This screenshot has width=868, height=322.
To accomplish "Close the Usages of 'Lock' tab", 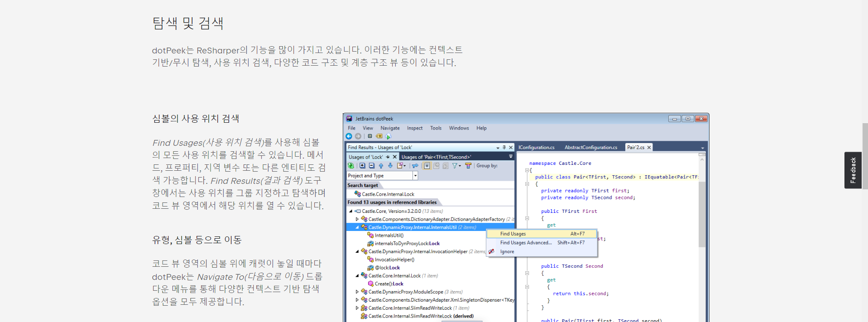I will click(394, 157).
